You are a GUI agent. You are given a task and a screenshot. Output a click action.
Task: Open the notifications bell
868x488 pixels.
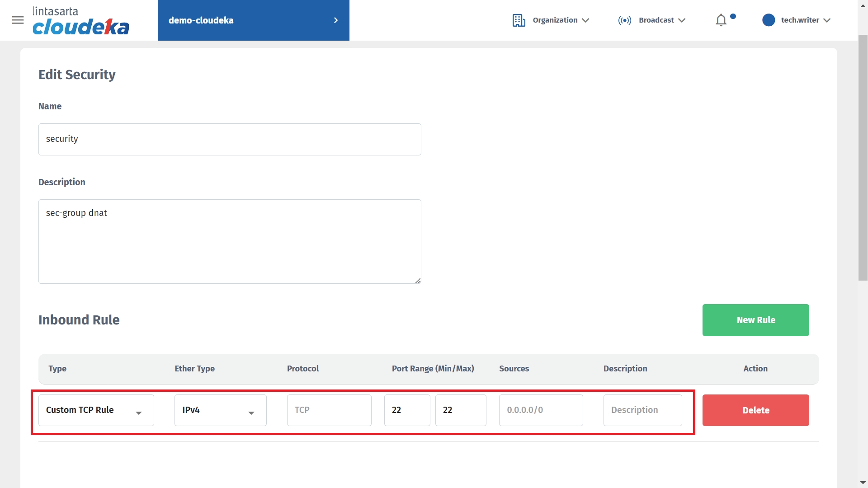[x=721, y=20]
